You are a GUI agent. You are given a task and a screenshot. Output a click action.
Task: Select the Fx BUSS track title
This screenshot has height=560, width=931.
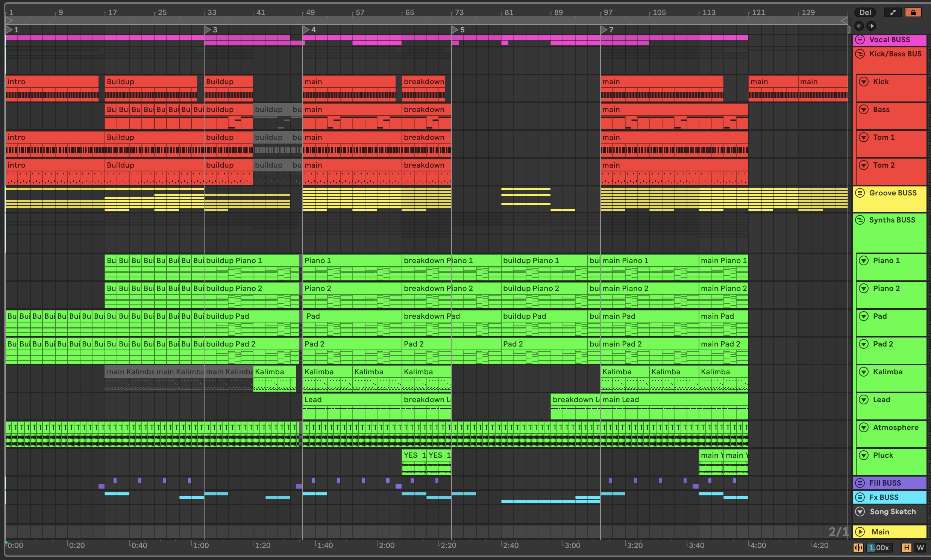(883, 497)
